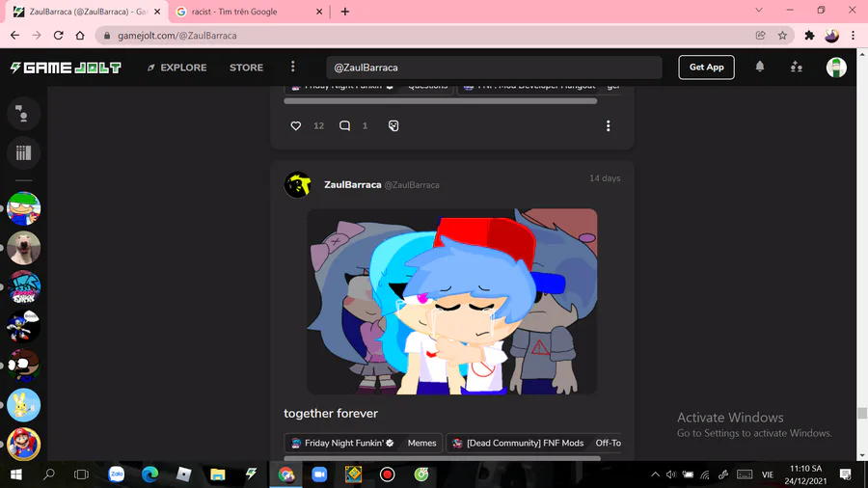
Task: Open the notifications bell
Action: point(760,67)
